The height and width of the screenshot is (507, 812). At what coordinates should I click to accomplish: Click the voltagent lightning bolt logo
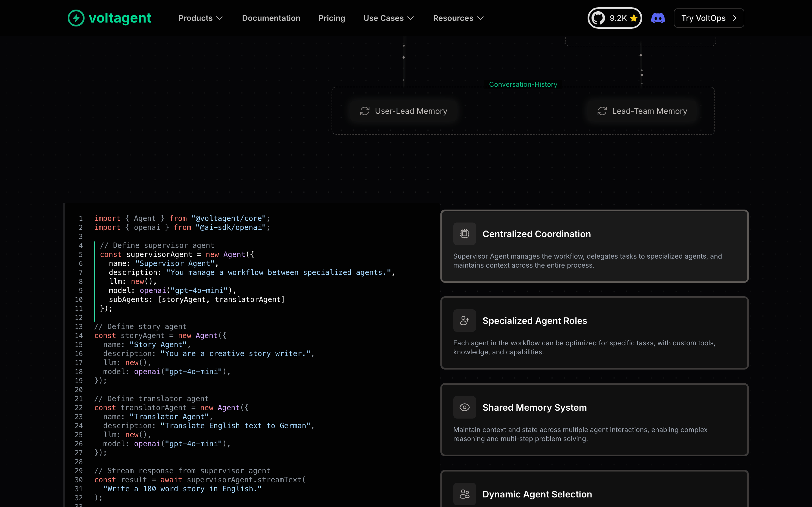click(76, 18)
